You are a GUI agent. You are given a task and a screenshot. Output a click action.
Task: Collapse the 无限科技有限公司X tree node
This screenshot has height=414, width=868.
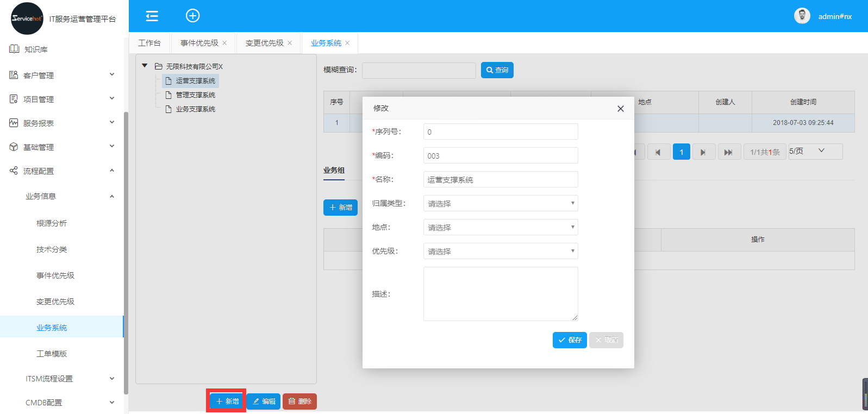click(145, 66)
